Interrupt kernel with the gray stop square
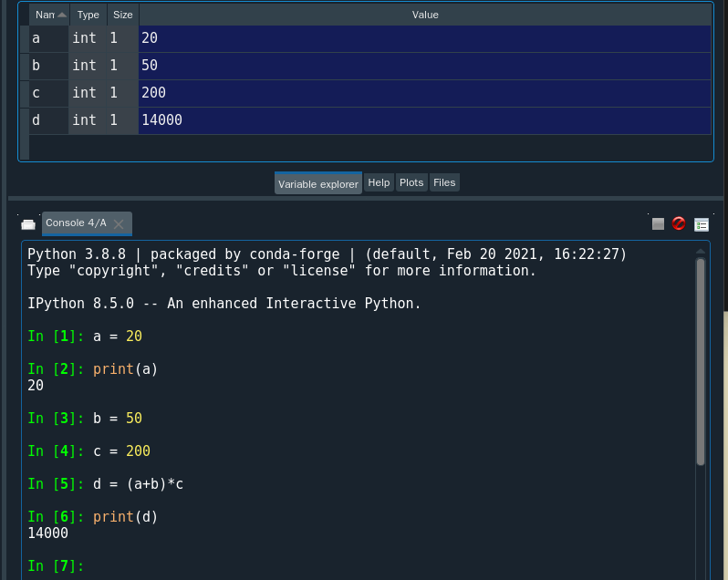The image size is (728, 580). click(658, 224)
